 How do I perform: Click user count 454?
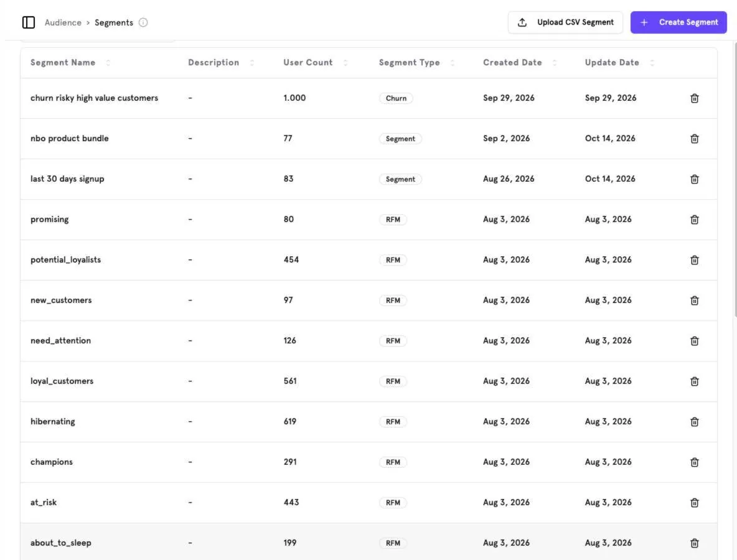[x=291, y=259]
